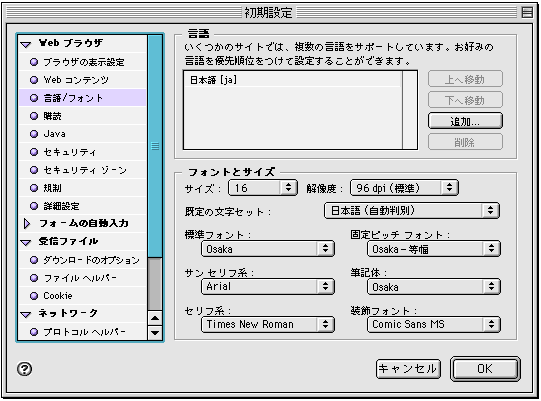Open the サイズ 16 popup menu

point(263,188)
